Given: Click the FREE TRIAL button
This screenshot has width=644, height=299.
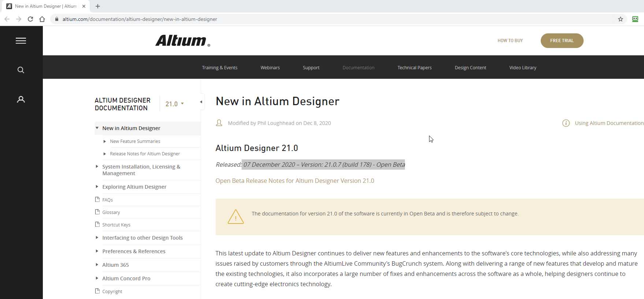Looking at the screenshot, I should pos(562,41).
